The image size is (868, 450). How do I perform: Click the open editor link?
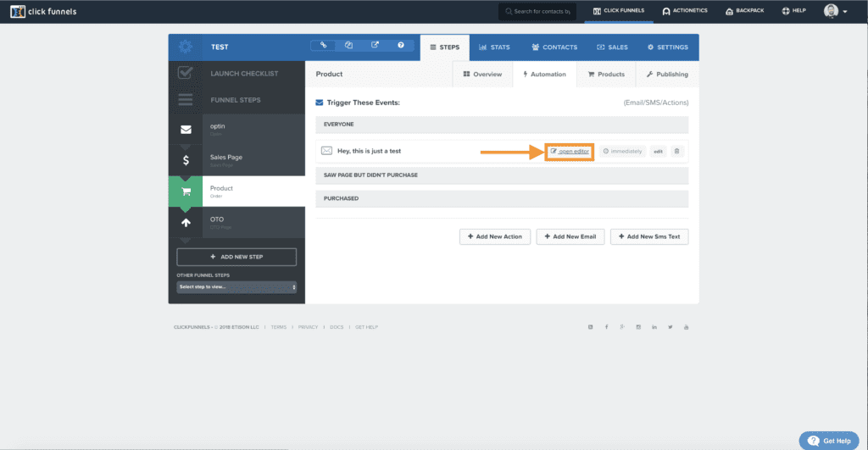pos(570,151)
